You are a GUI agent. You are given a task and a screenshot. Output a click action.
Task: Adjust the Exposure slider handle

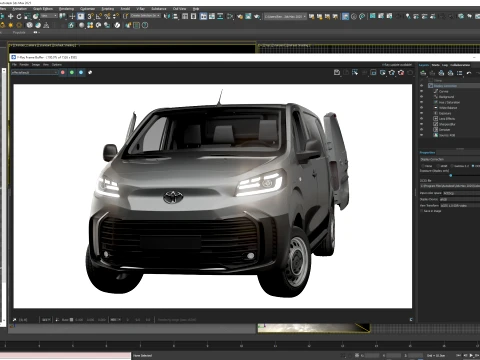(451, 175)
